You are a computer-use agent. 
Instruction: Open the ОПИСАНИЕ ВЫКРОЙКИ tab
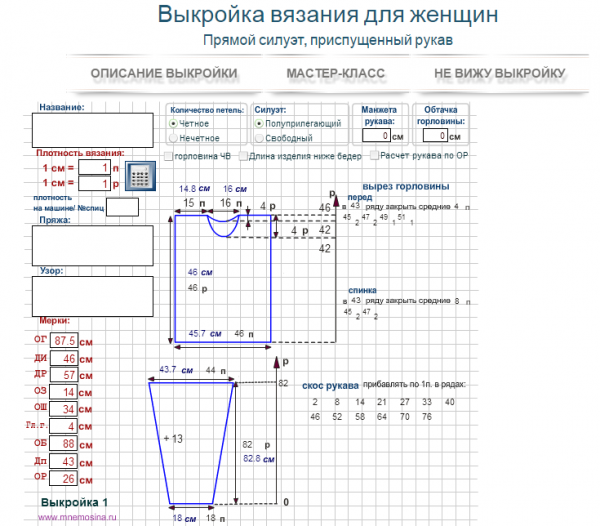[x=164, y=74]
